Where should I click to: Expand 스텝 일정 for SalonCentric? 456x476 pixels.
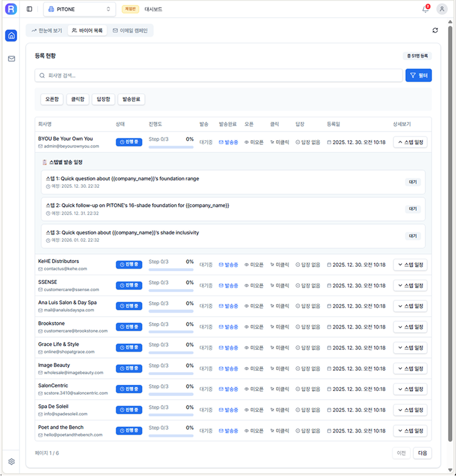(410, 389)
